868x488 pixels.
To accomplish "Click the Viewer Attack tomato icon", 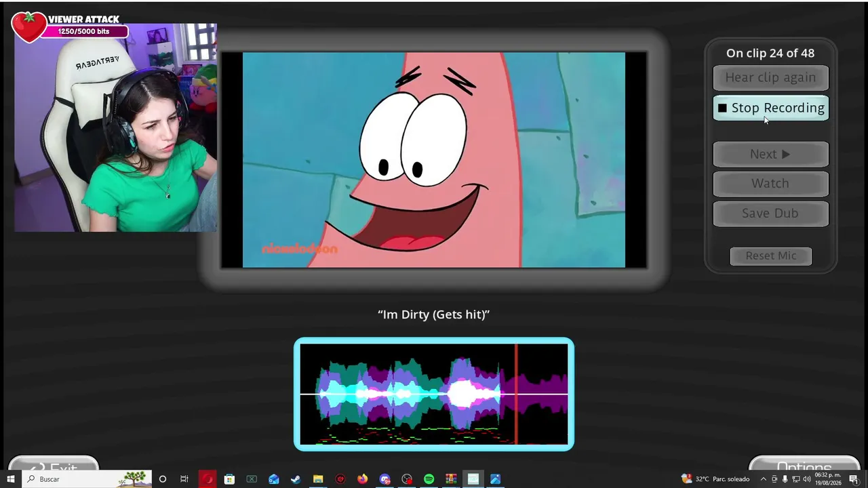I will click(28, 26).
